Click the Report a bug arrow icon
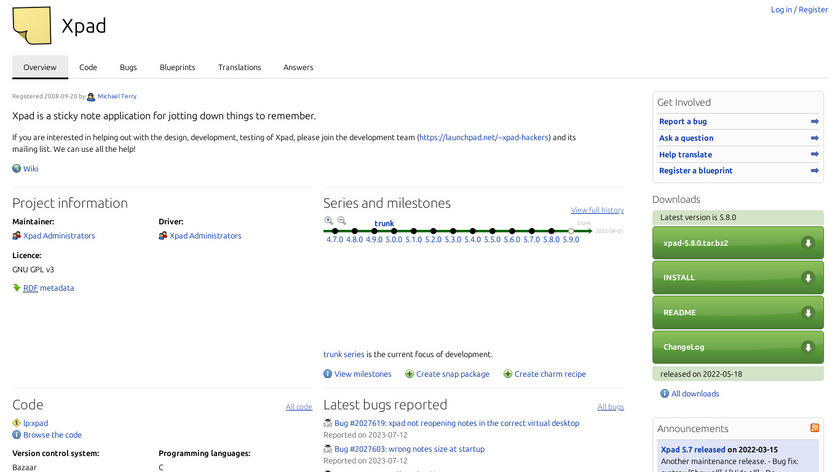Screen dimensions: 840x472 (x=815, y=122)
